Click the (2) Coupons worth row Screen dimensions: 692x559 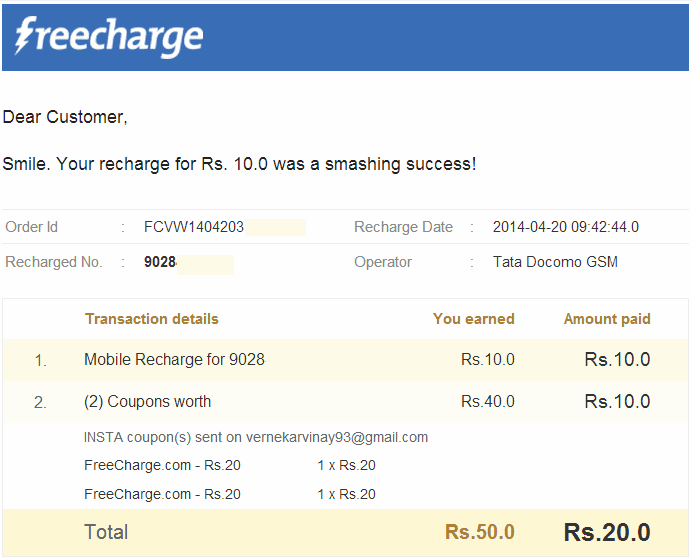click(147, 401)
